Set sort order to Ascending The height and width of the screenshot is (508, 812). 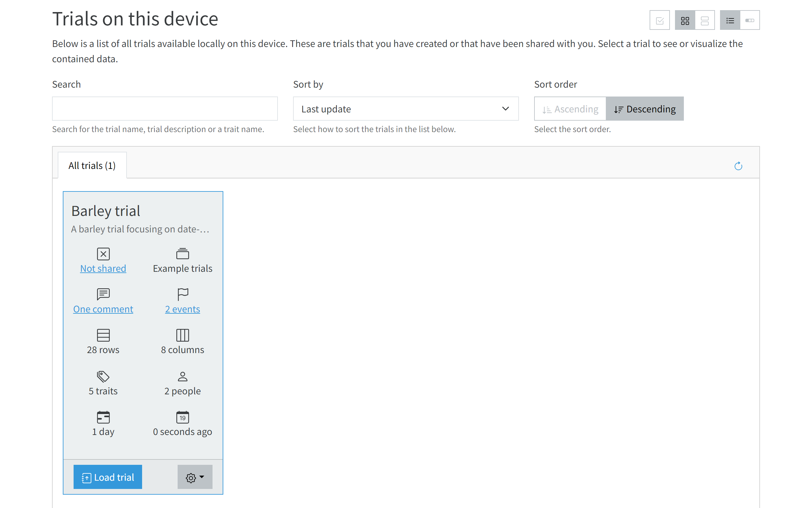570,109
